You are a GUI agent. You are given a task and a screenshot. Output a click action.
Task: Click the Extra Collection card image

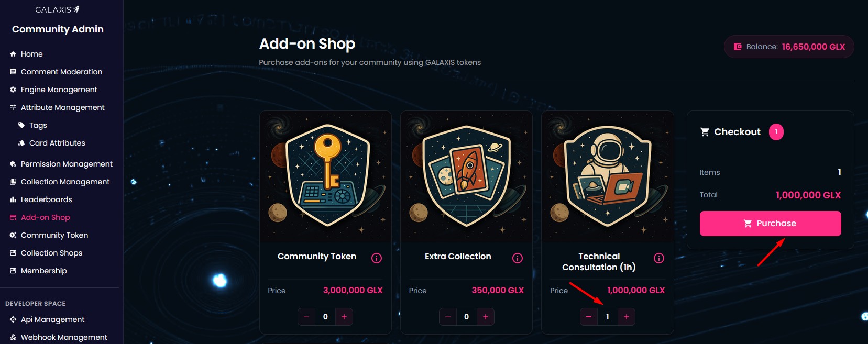(x=466, y=176)
